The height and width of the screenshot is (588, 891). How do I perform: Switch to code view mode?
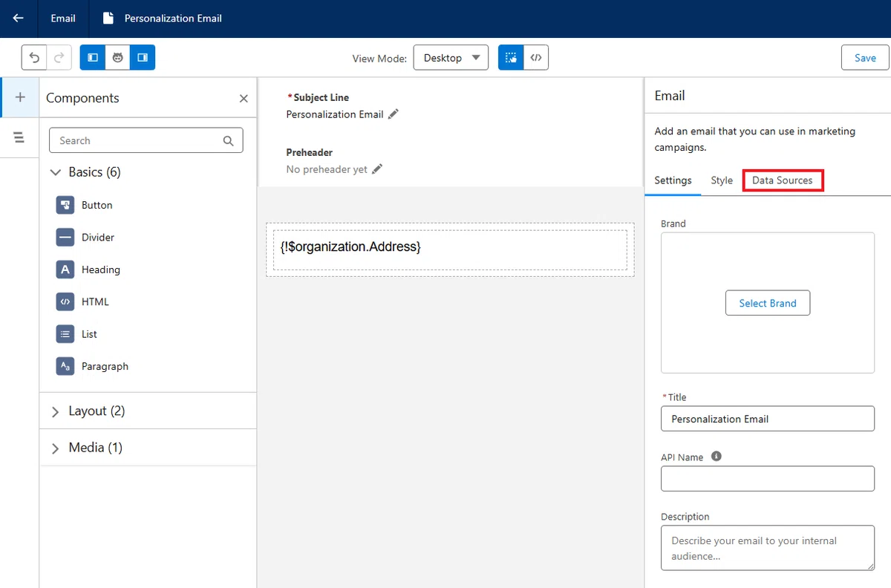pyautogui.click(x=536, y=57)
